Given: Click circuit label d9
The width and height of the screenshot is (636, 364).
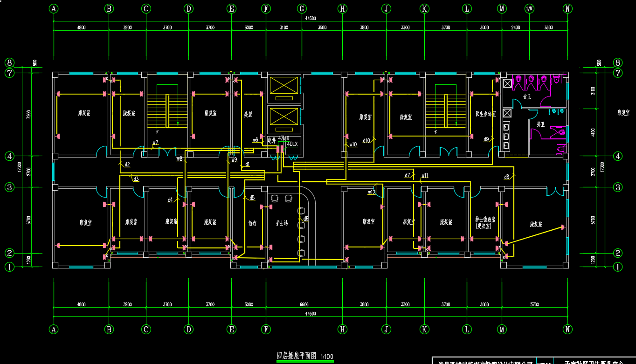Looking at the screenshot, I should point(486,139).
